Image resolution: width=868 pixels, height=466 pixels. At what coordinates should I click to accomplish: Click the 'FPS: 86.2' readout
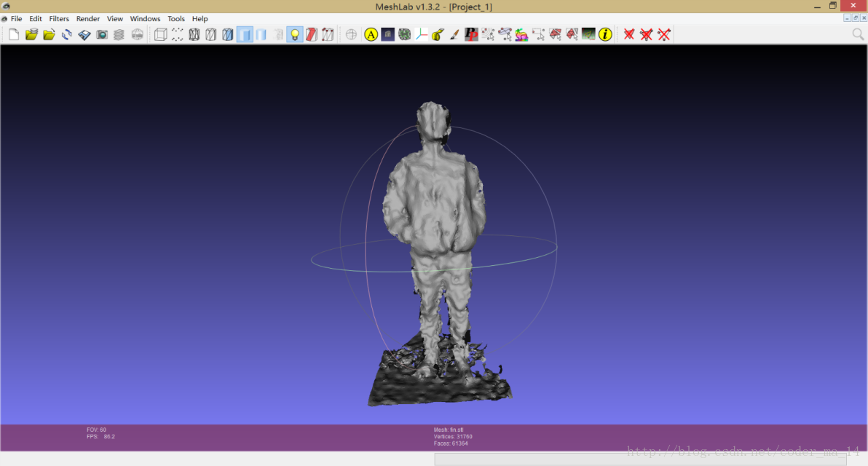pyautogui.click(x=100, y=437)
